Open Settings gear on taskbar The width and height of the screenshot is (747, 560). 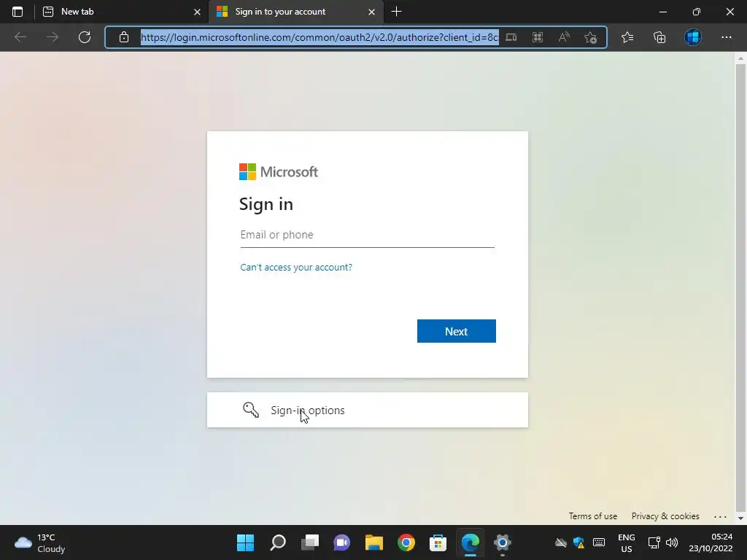(502, 542)
